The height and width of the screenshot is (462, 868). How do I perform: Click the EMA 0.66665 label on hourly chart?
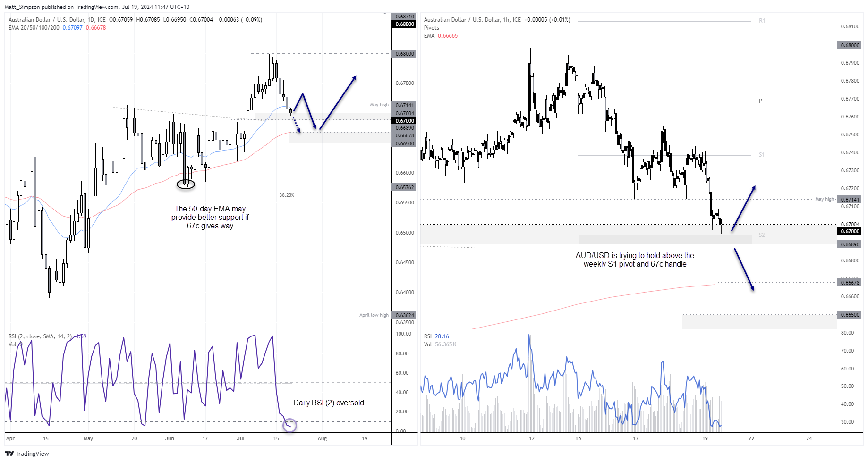(x=441, y=36)
